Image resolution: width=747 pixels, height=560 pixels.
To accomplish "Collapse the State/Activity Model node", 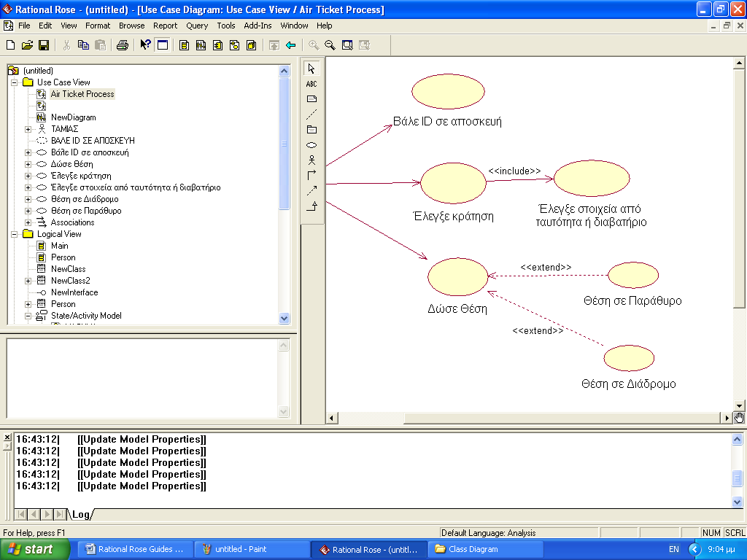I will (28, 316).
